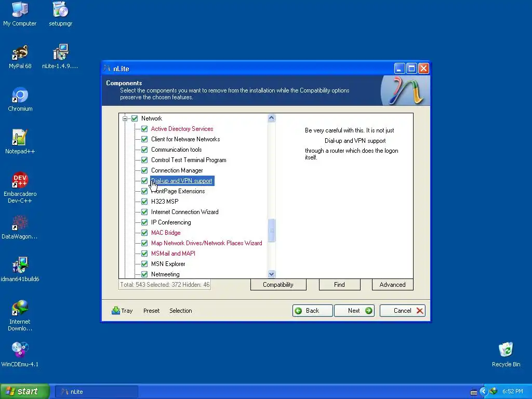Click the list scroll up arrow

[x=271, y=118]
